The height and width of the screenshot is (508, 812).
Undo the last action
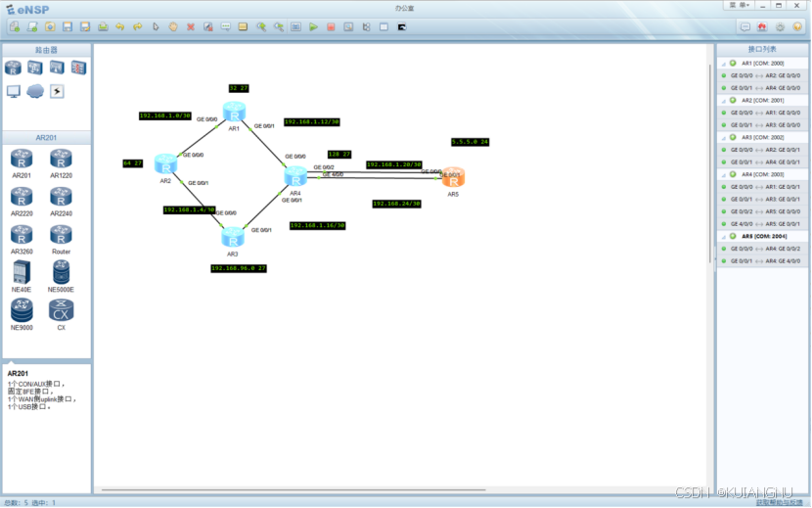120,27
